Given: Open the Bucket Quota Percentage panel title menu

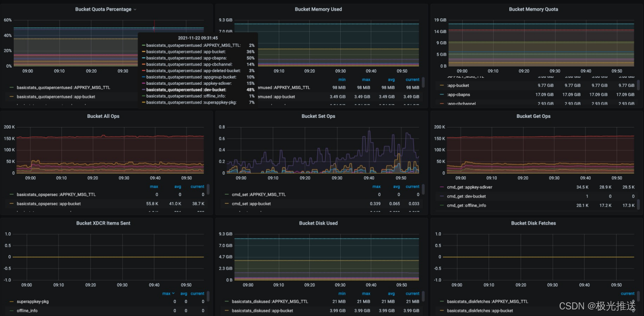Looking at the screenshot, I should [x=106, y=9].
